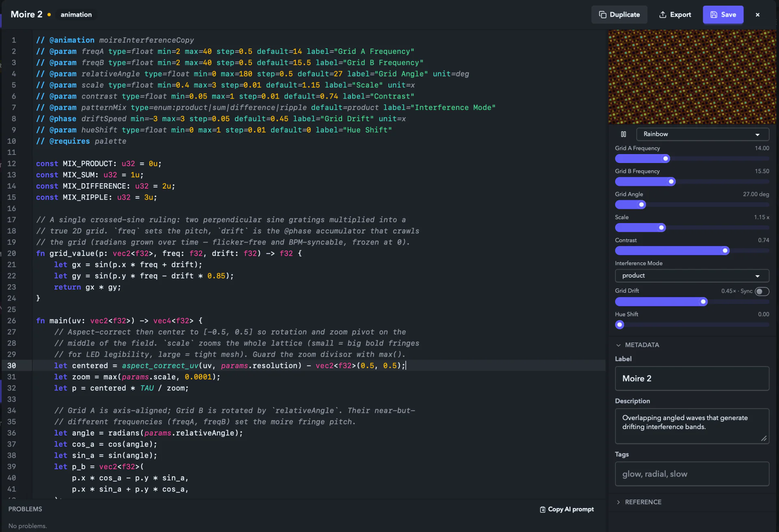
Task: Click the Description text area
Action: click(x=692, y=426)
